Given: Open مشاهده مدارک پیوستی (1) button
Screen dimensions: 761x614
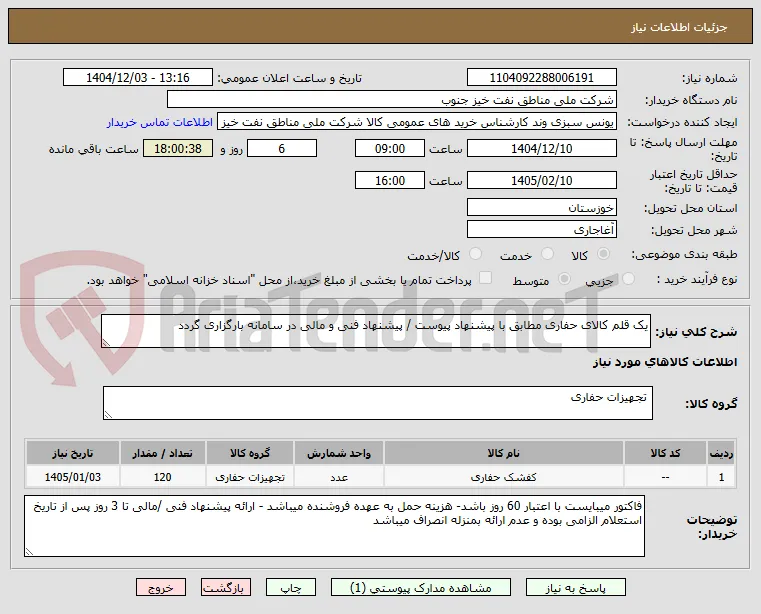Looking at the screenshot, I should [x=421, y=587].
